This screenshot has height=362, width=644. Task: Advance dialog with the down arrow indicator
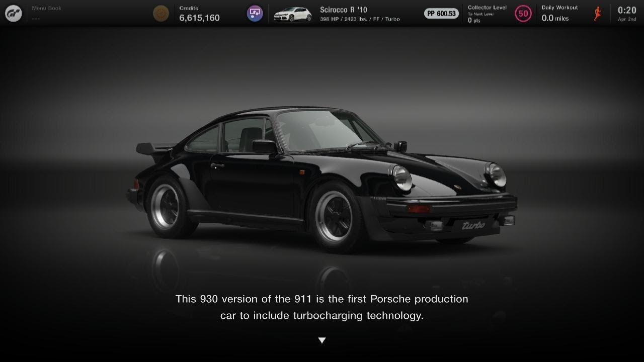[322, 340]
